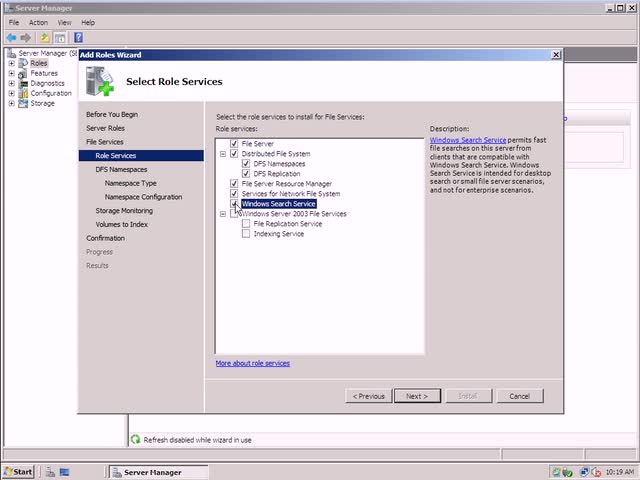Select Confirmation wizard step
The width and height of the screenshot is (640, 480).
tap(105, 238)
